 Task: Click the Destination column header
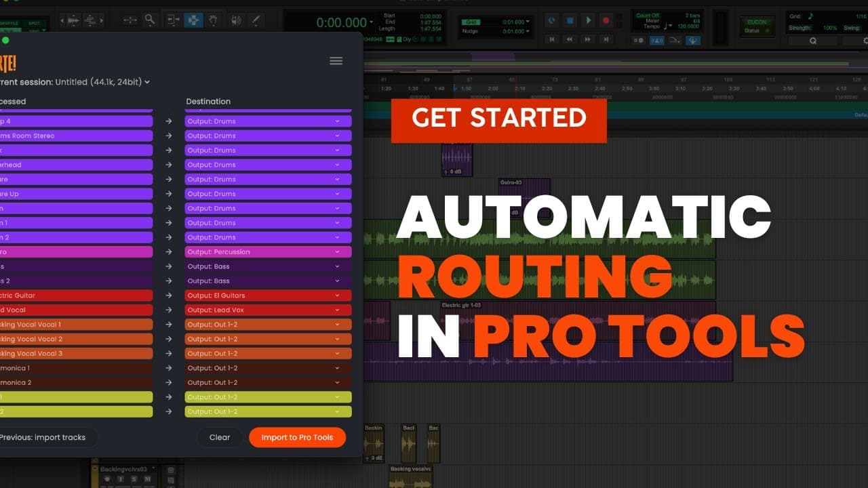click(208, 102)
